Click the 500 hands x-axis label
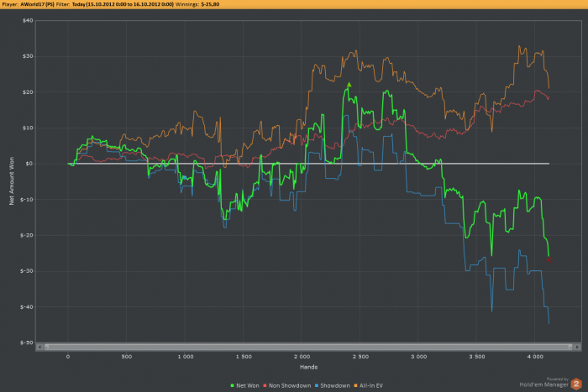 coord(126,357)
